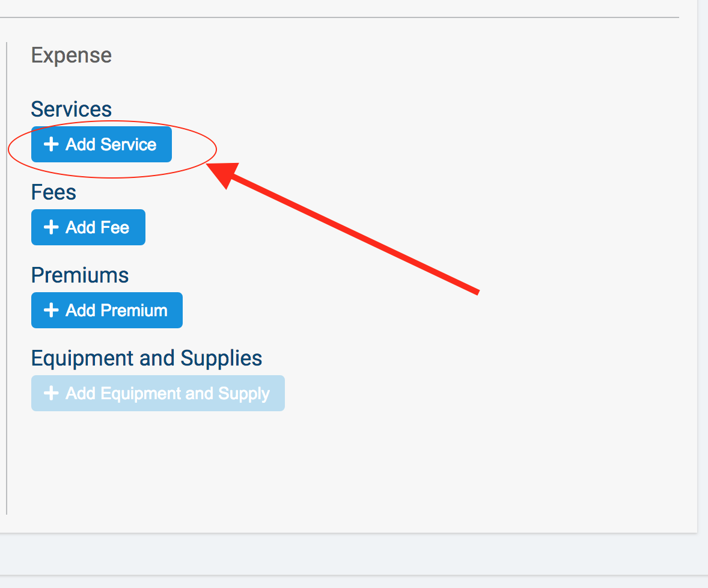Image resolution: width=708 pixels, height=588 pixels.
Task: Click the Fees section heading
Action: pyautogui.click(x=53, y=192)
